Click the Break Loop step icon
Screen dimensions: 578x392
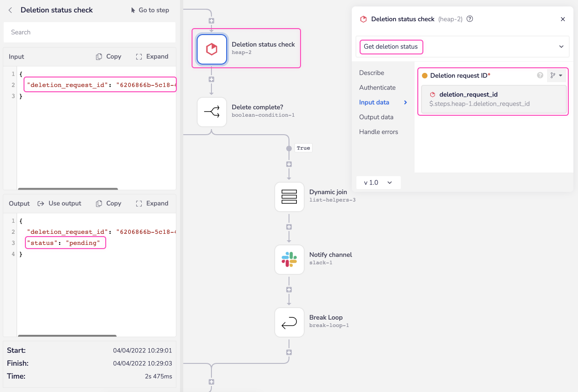[289, 322]
